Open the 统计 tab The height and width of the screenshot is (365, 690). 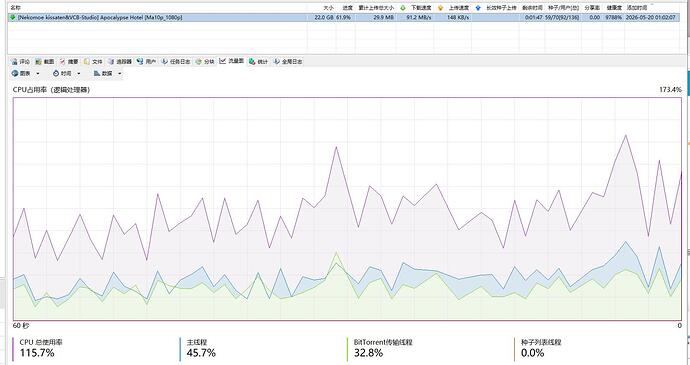(258, 62)
